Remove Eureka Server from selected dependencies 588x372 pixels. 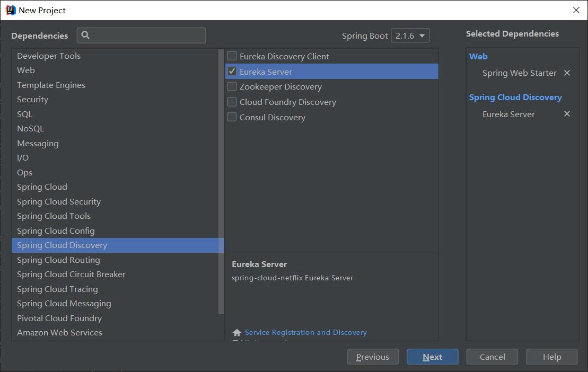(x=567, y=113)
